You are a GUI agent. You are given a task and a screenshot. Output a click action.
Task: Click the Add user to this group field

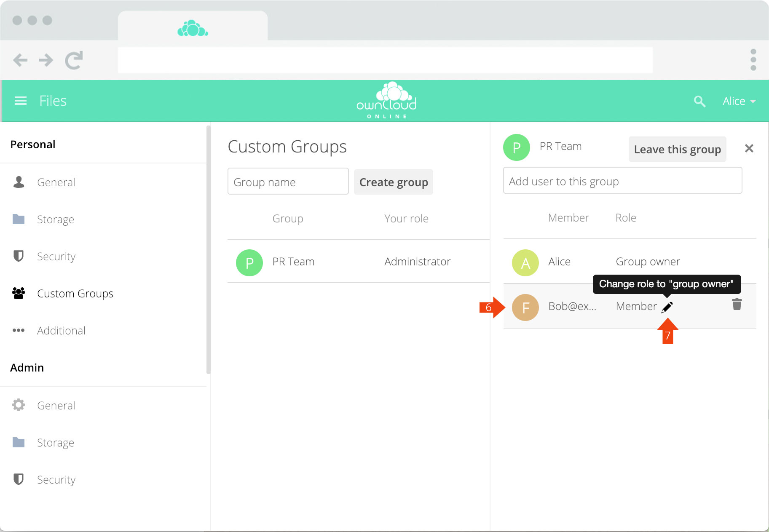click(x=622, y=181)
